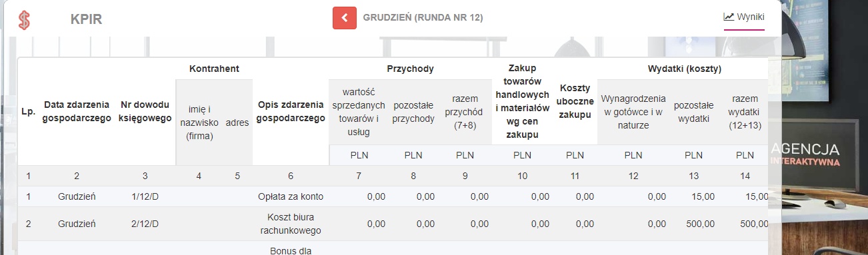Click the Nr dowodu księgowego header
This screenshot has width=868, height=255.
coord(145,112)
